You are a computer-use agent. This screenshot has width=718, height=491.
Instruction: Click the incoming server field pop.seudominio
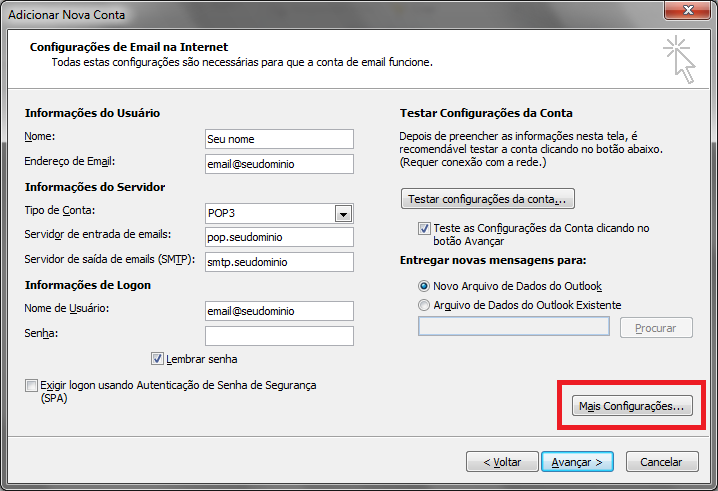click(278, 237)
